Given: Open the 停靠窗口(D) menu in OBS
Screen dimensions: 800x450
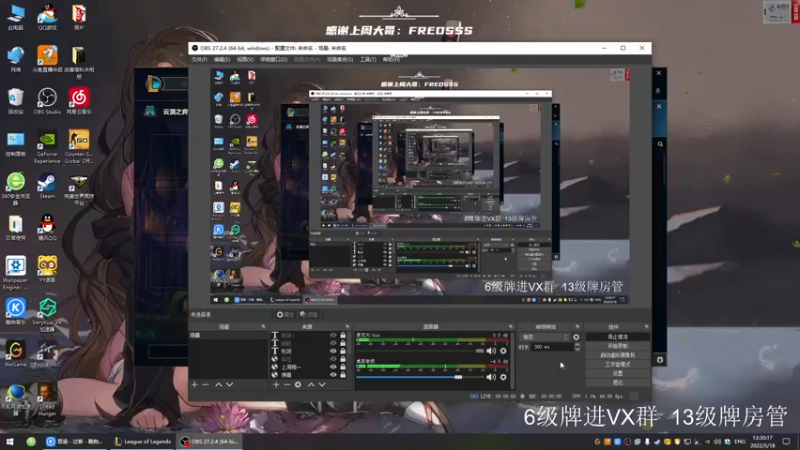Looking at the screenshot, I should 273,60.
